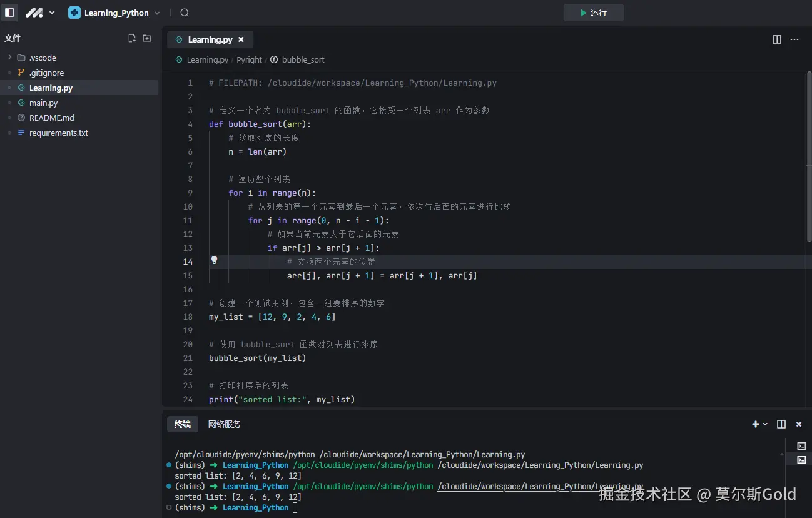Click the my_list assignment line
Screen dimensions: 812x518
pyautogui.click(x=272, y=317)
